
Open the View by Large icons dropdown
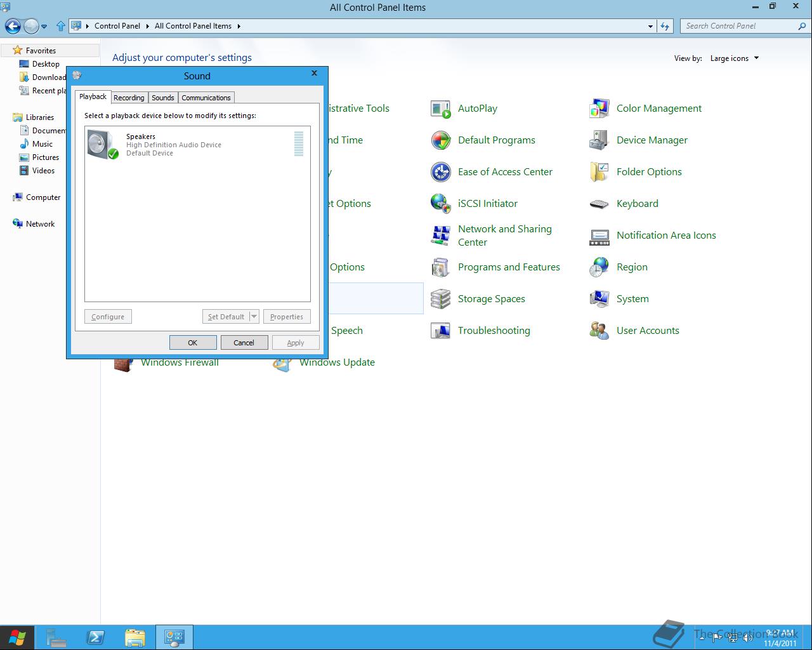[734, 58]
